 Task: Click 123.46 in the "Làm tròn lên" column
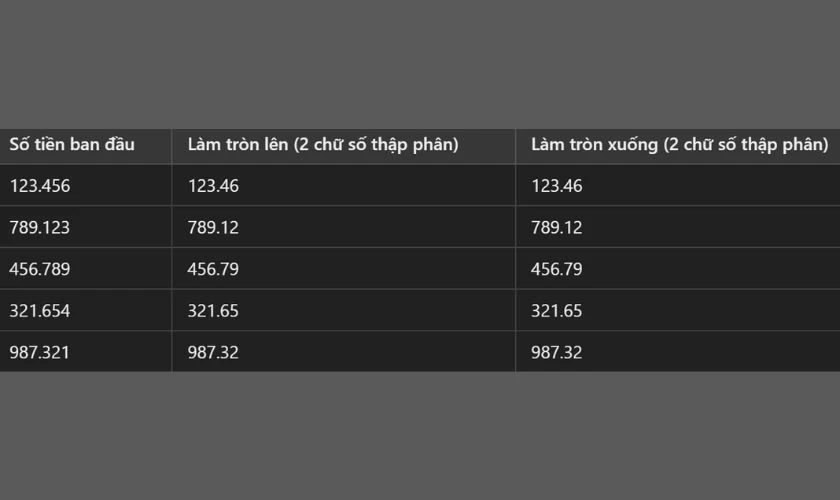pyautogui.click(x=213, y=186)
